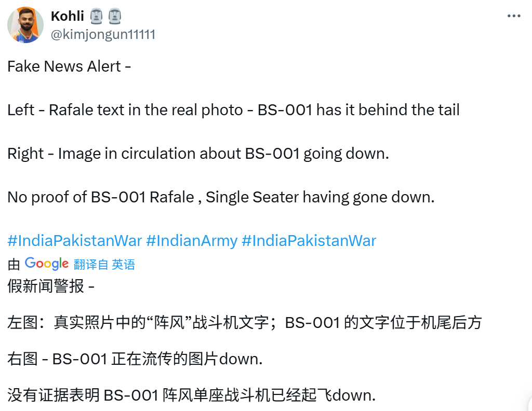Image resolution: width=532 pixels, height=411 pixels.
Task: Open the #IndianArmy hashtag
Action: click(x=192, y=241)
